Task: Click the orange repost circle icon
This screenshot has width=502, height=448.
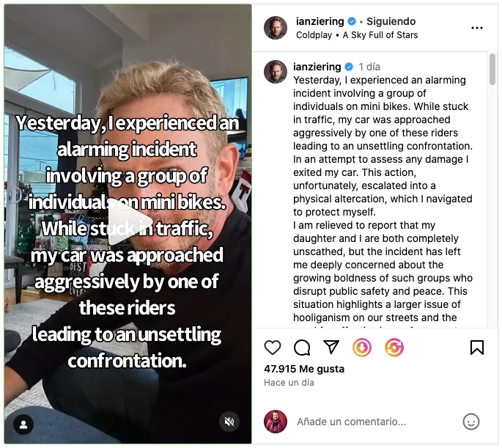Action: 394,348
